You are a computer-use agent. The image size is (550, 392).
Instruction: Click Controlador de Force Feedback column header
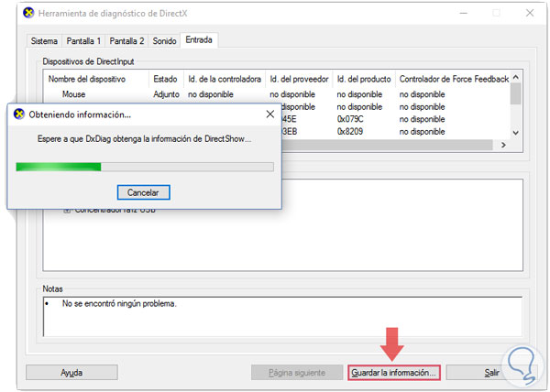pyautogui.click(x=453, y=79)
